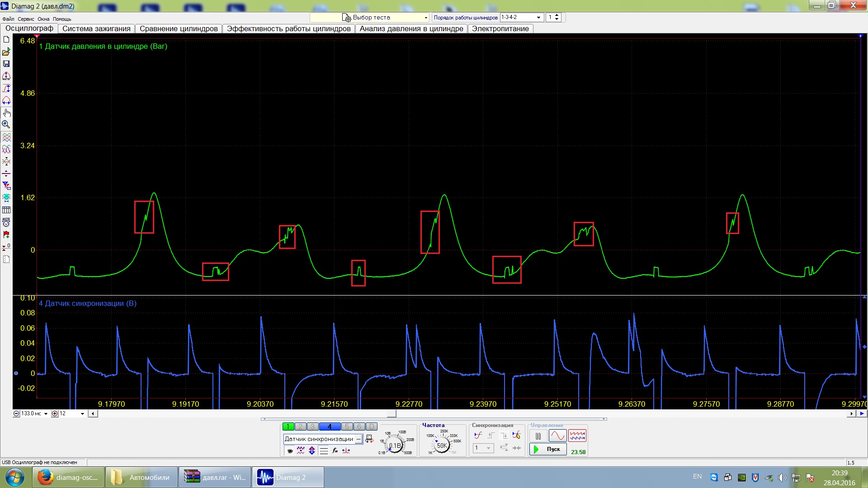Open the dropdown showing value 12
868x488 pixels.
pyautogui.click(x=82, y=413)
